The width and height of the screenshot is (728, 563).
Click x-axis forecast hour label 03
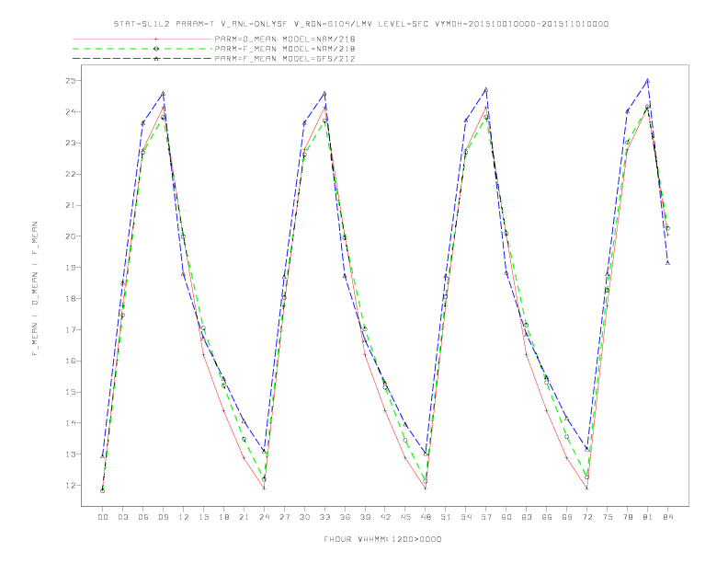point(122,517)
